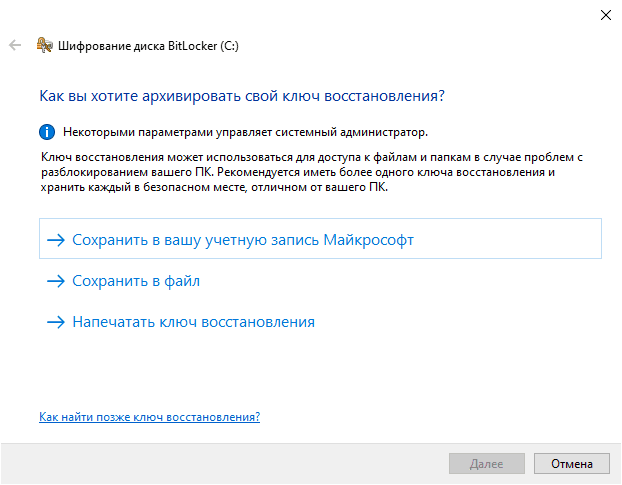Close the BitLocker dialog with the X
Screen dimensions: 622x485
605,15
